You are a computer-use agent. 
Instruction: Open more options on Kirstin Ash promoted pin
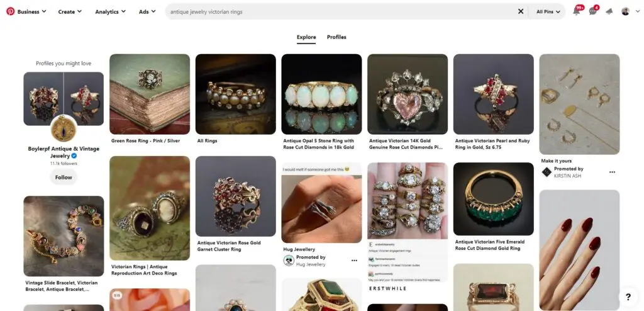(x=612, y=172)
